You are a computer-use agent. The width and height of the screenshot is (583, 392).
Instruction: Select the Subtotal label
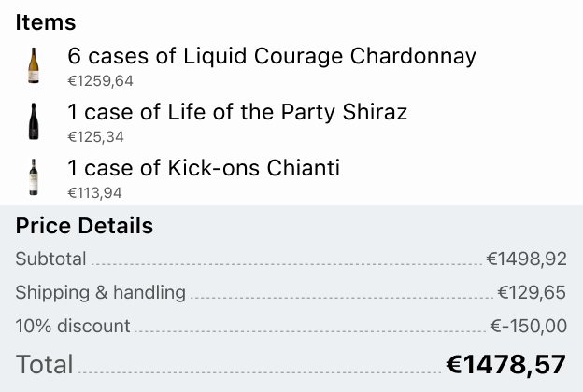coord(50,259)
